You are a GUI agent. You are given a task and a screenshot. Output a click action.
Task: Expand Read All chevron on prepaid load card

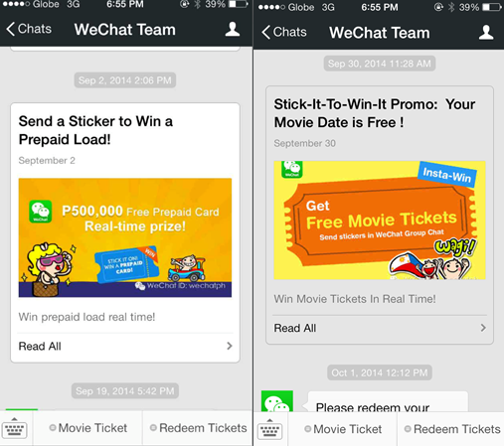(x=230, y=346)
